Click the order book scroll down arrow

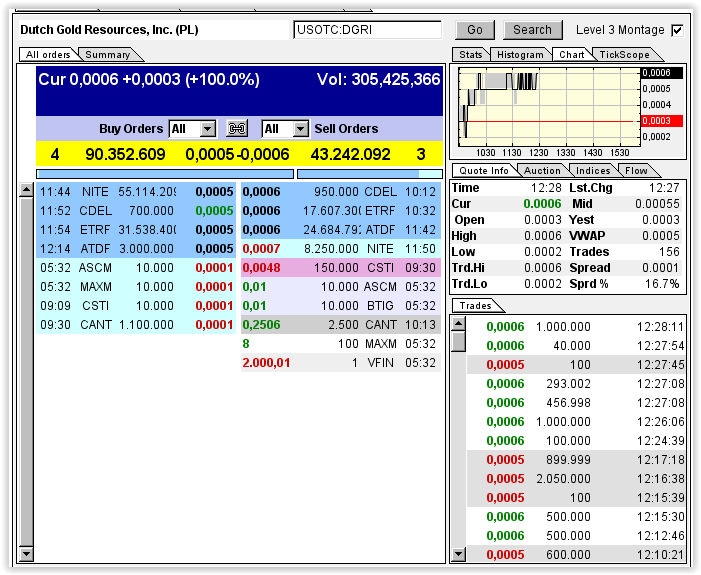pyautogui.click(x=26, y=554)
